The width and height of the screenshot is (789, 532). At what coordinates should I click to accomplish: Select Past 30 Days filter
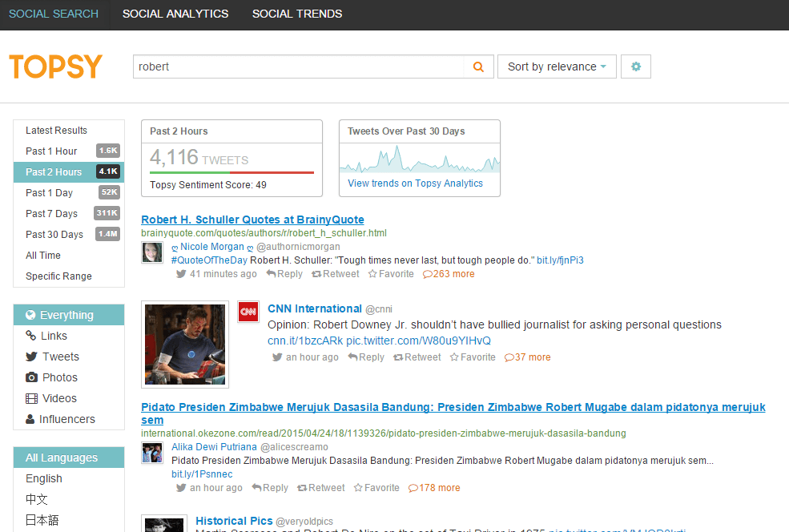(x=69, y=235)
